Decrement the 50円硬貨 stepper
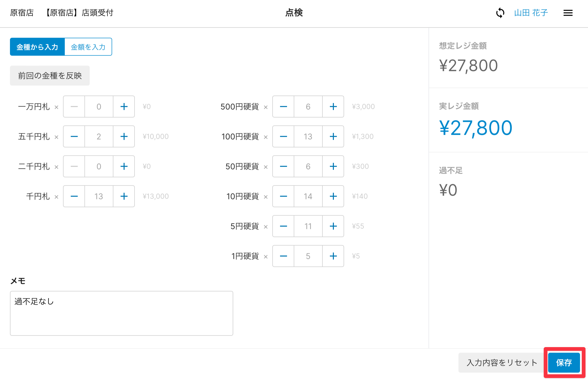 point(283,166)
